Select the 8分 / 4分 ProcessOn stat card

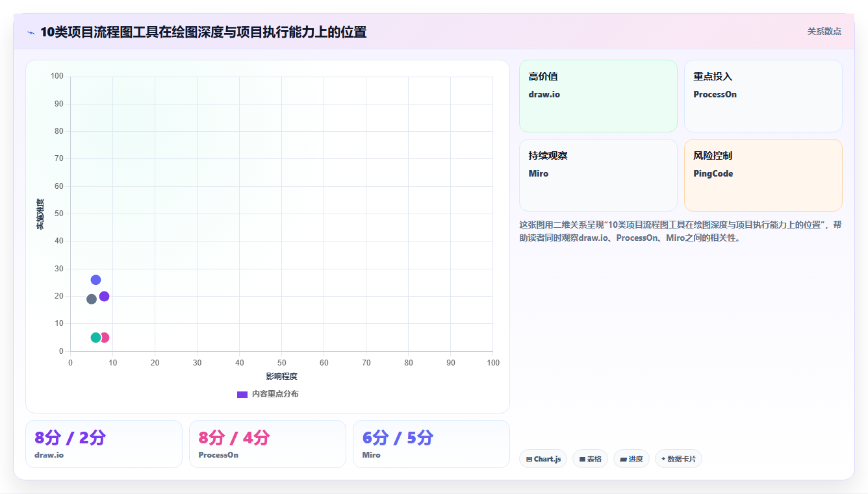(x=268, y=444)
